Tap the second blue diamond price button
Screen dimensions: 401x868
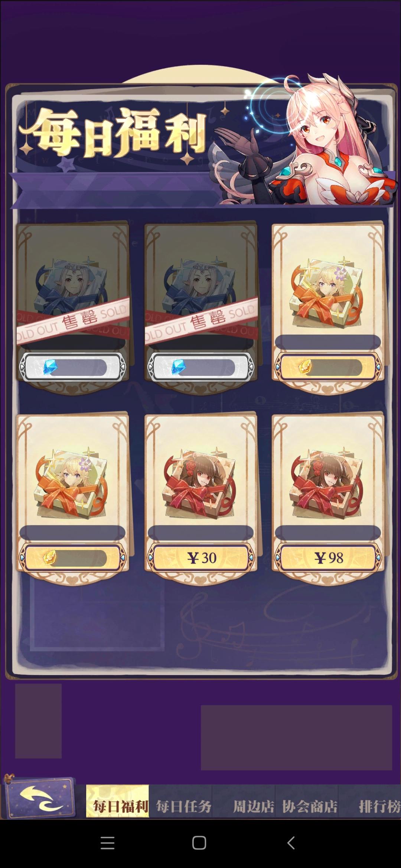pos(200,367)
